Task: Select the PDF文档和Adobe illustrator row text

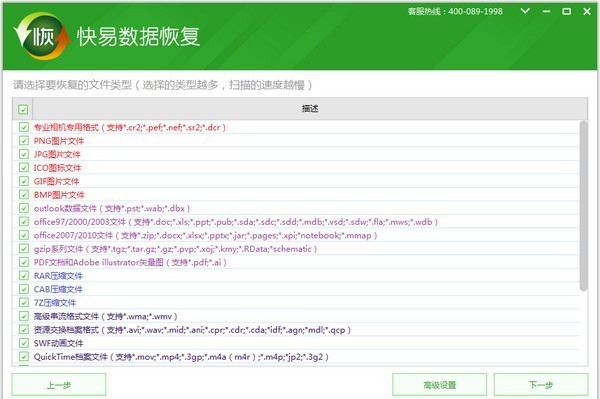Action: [x=130, y=262]
